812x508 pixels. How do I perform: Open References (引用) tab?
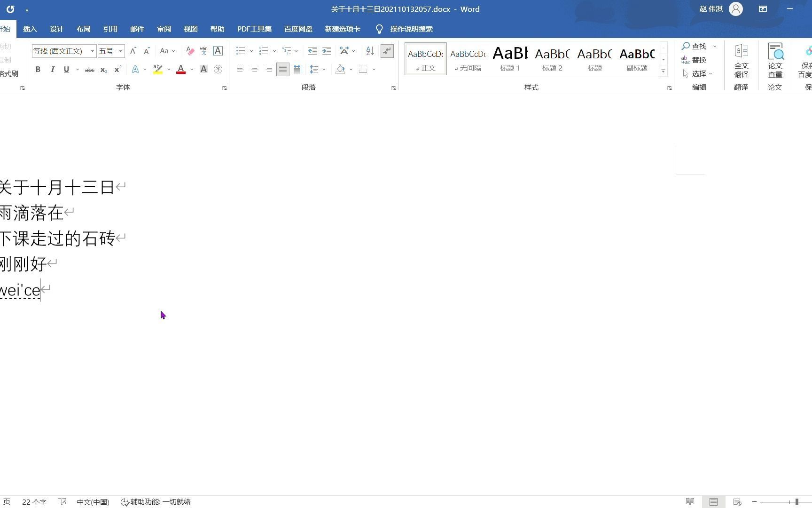point(110,29)
